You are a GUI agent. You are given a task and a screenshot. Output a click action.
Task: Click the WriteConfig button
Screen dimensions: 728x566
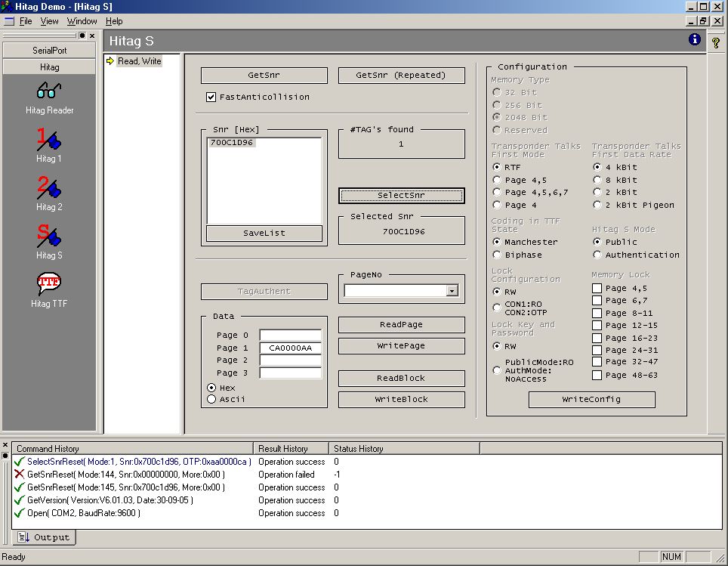[x=591, y=400]
